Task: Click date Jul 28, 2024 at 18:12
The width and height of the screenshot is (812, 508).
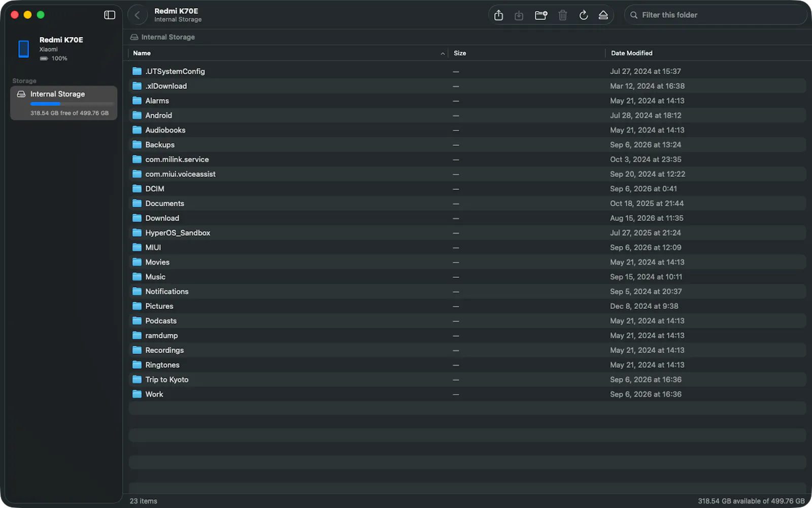Action: pos(646,115)
